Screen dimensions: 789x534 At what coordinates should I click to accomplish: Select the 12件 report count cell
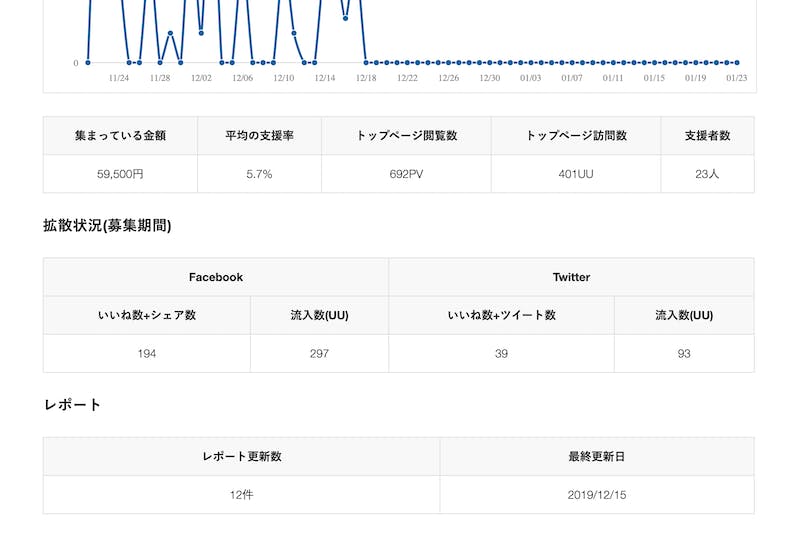(x=241, y=495)
